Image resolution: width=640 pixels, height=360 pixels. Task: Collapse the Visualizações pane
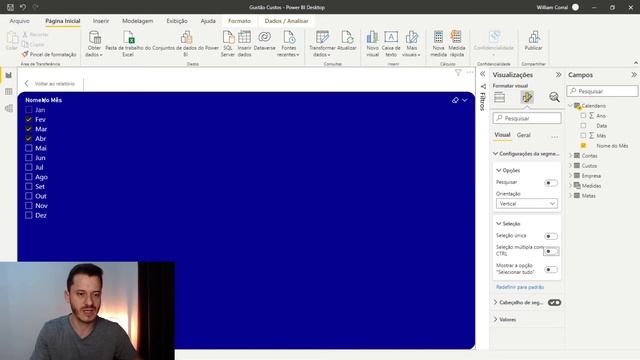pos(558,75)
